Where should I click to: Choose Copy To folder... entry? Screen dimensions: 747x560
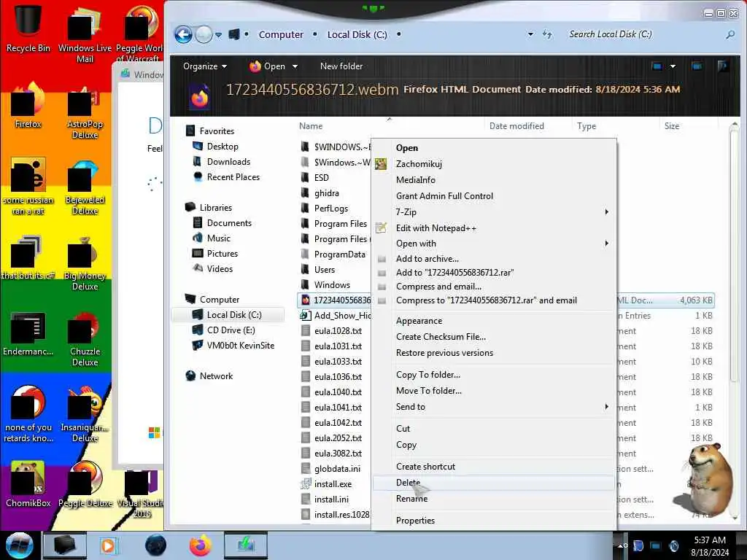(494, 375)
